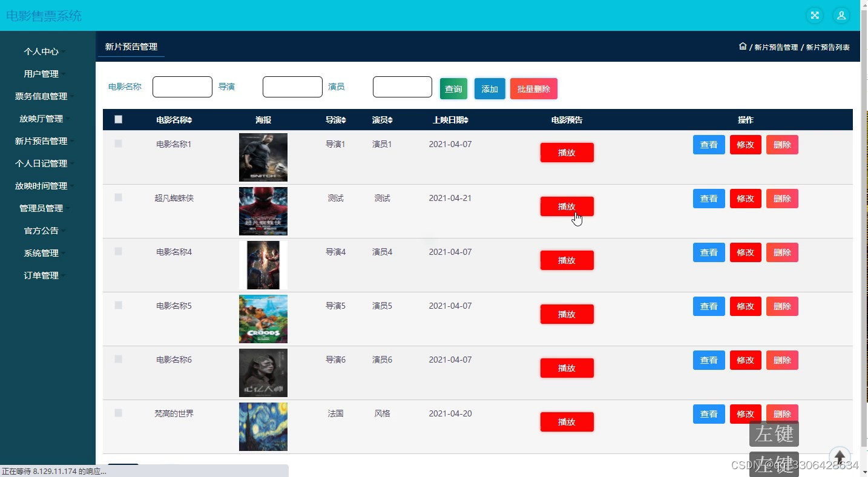The width and height of the screenshot is (868, 477).
Task: View details of 电影名称4
Action: tap(709, 252)
